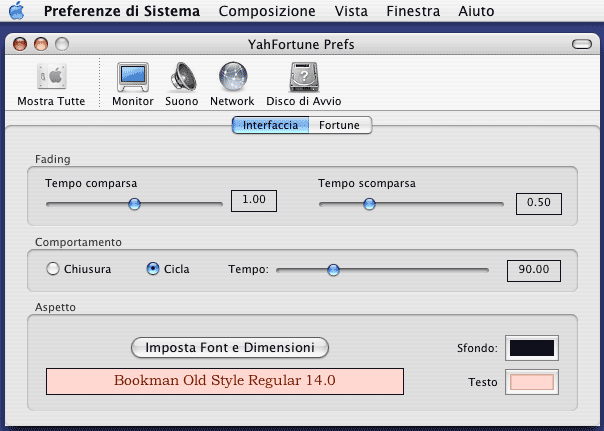Click the Sfondo black color swatch
Screen dimensions: 604x431
click(532, 348)
